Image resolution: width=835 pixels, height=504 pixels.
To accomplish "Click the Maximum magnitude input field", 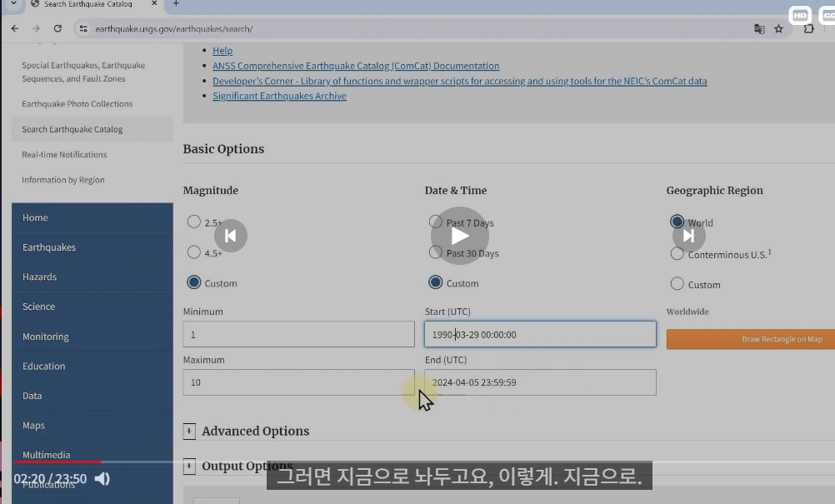I will coord(298,382).
